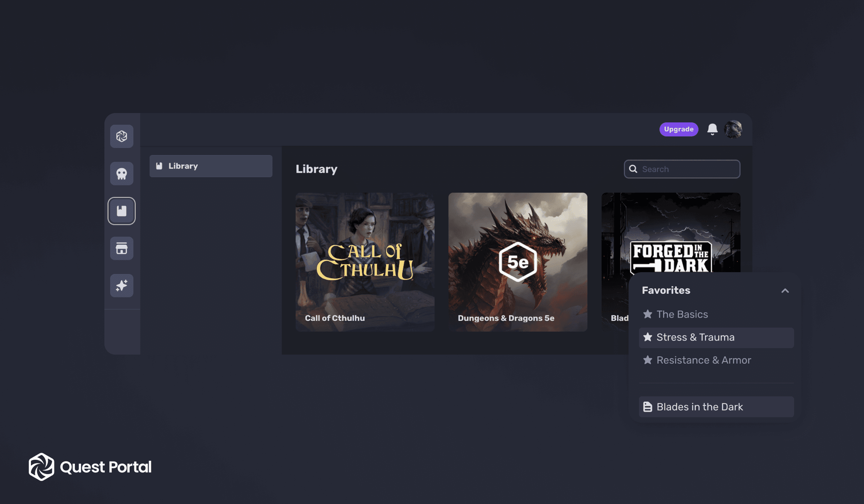Image resolution: width=864 pixels, height=504 pixels.
Task: Open the Quest Portal home icon in the sidebar
Action: 122,136
